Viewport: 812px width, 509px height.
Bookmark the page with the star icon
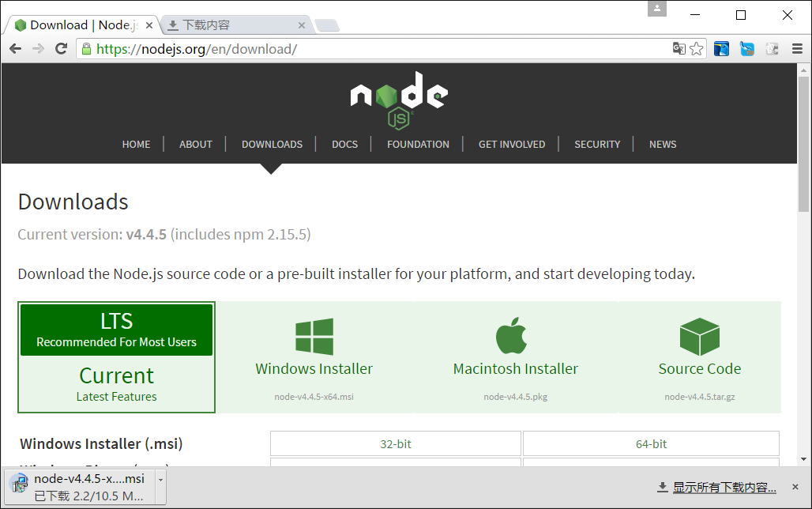click(x=697, y=49)
